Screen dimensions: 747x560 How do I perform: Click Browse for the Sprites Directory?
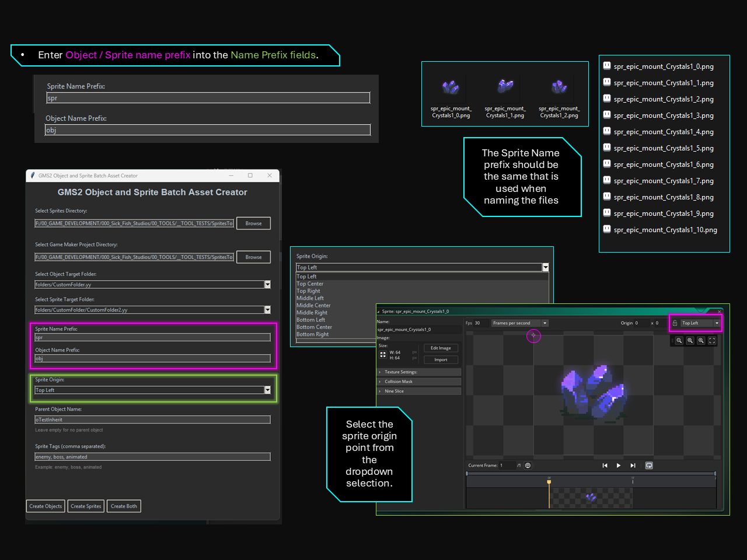[253, 223]
